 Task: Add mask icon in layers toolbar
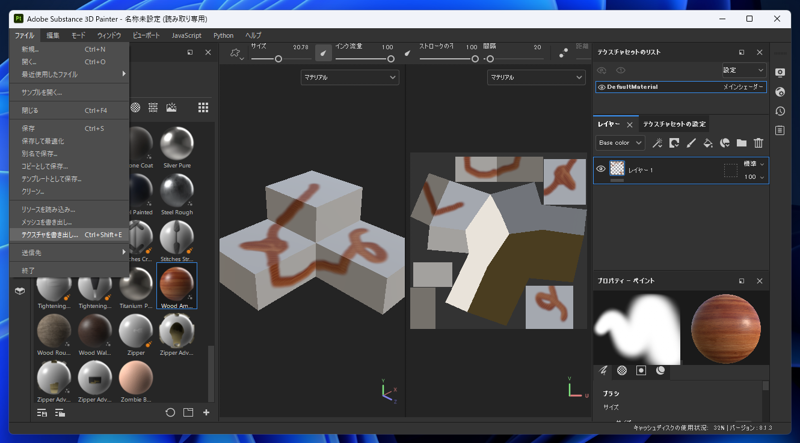[674, 143]
